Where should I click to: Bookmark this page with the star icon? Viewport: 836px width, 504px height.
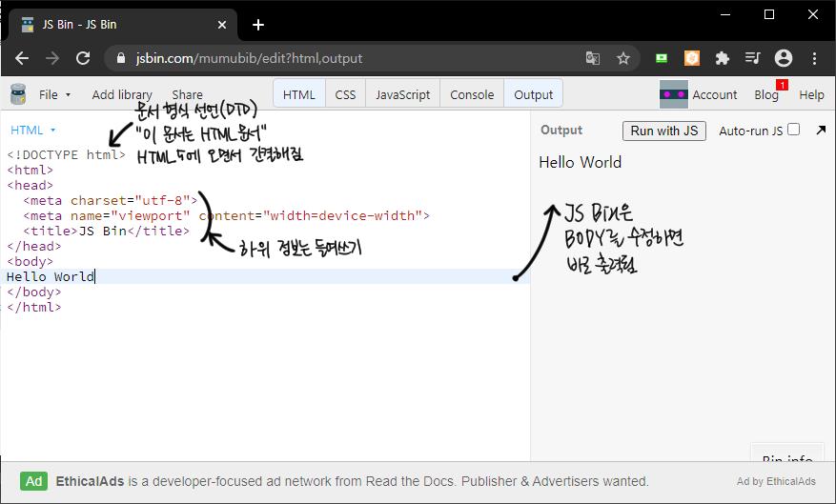coord(622,58)
